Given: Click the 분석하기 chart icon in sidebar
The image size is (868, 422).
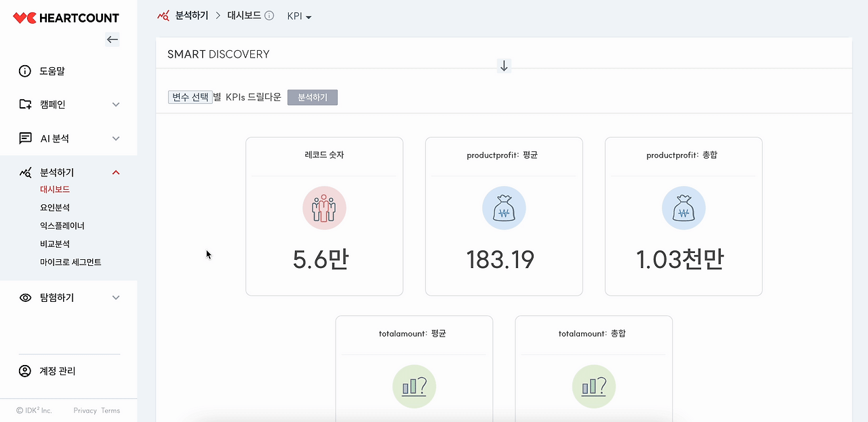Looking at the screenshot, I should click(x=25, y=172).
